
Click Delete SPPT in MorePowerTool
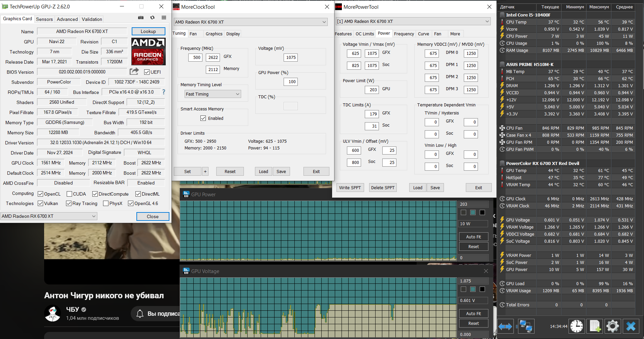[x=383, y=188]
